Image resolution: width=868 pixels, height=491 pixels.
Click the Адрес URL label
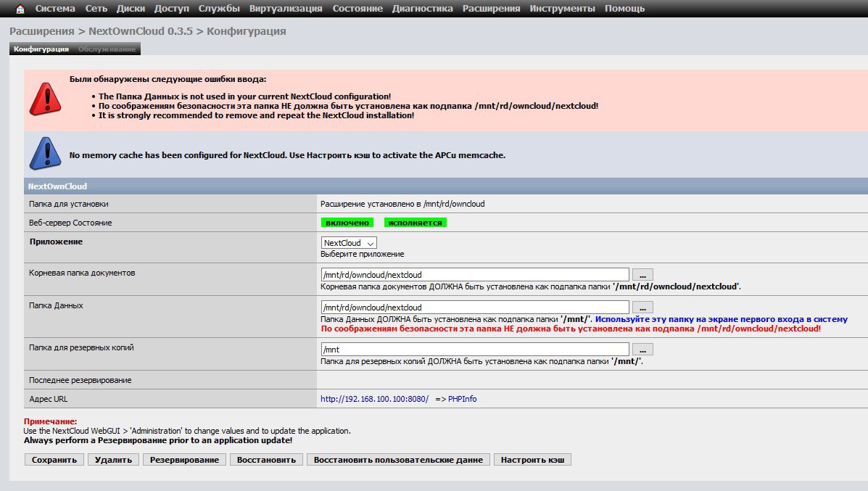point(48,399)
